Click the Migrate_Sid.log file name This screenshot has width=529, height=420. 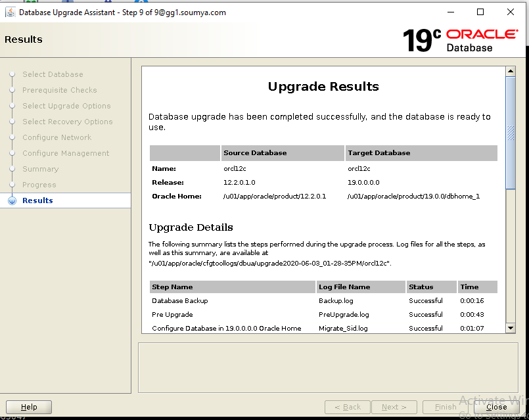(343, 328)
